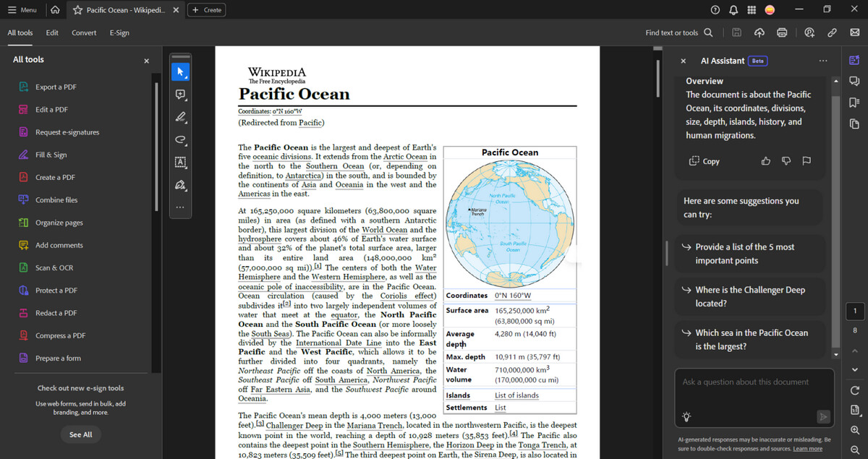Click the page number input field

854,311
